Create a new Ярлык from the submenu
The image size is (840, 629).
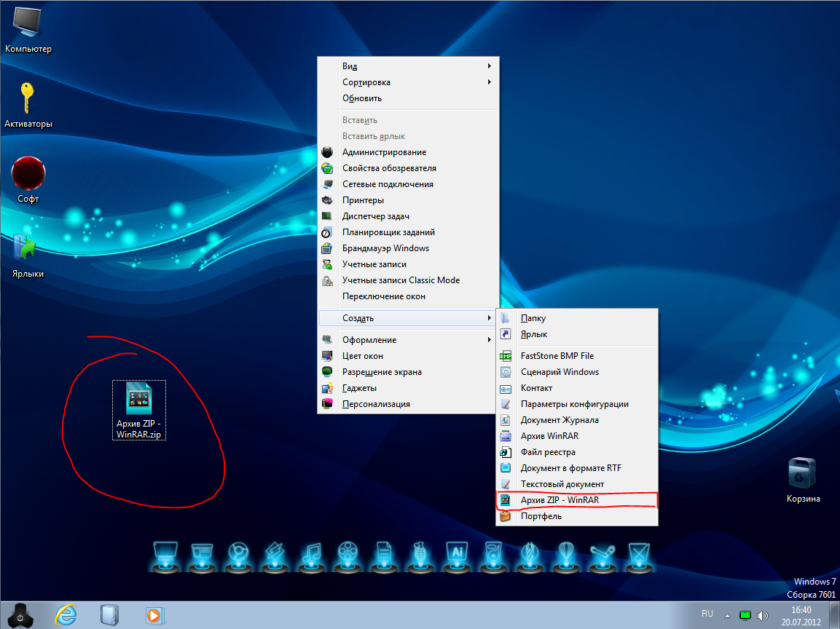click(x=577, y=334)
